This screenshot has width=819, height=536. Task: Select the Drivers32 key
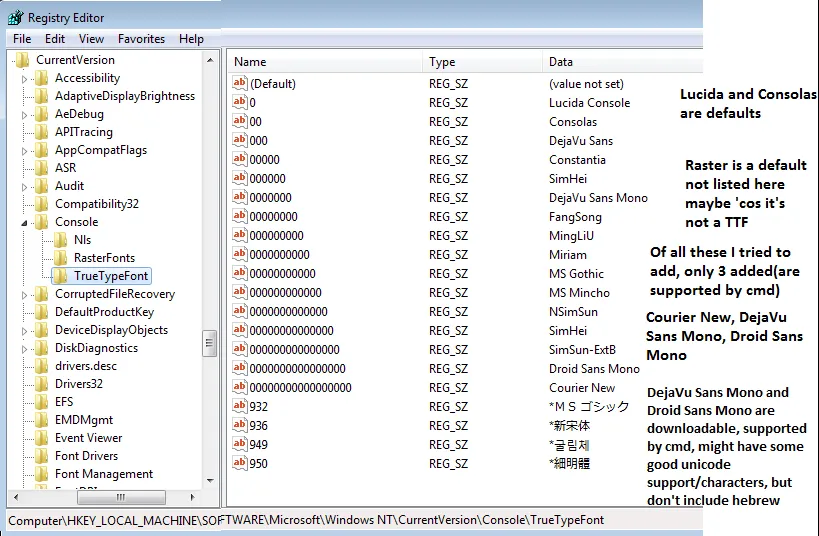coord(79,383)
